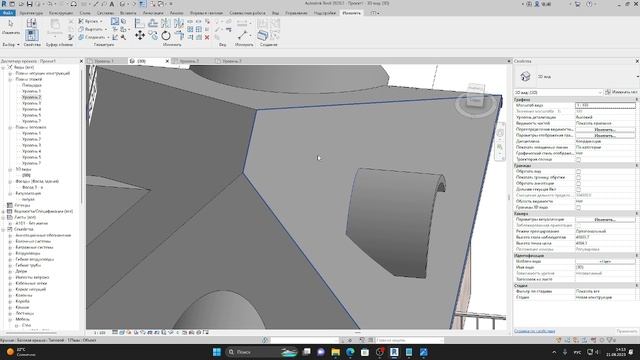Toggle the Far clipping active checkbox
The image size is (640, 360).
point(578,189)
